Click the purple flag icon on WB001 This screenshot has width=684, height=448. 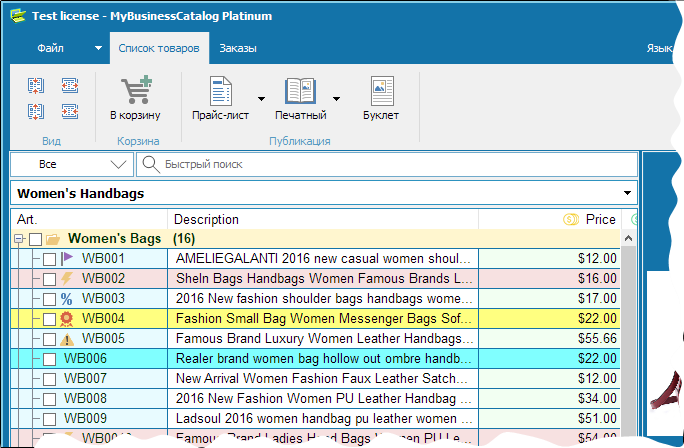[67, 258]
